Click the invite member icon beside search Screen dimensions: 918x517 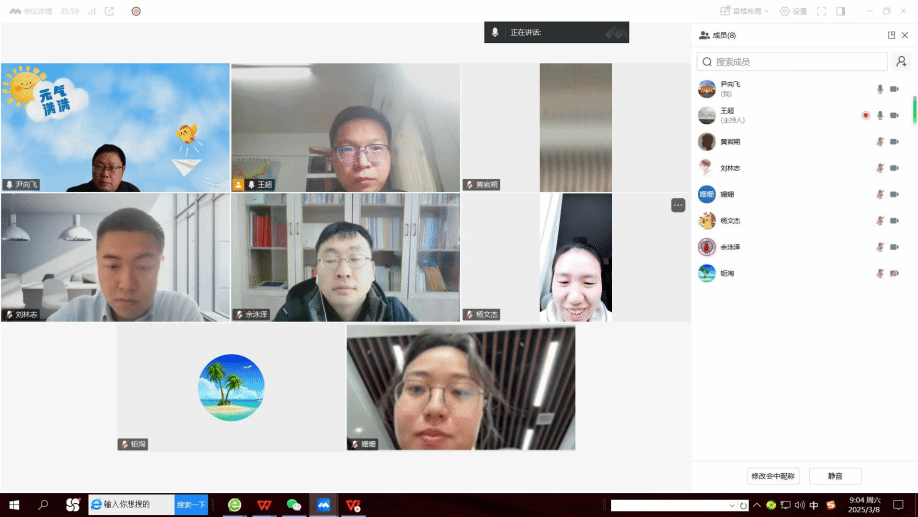[901, 62]
